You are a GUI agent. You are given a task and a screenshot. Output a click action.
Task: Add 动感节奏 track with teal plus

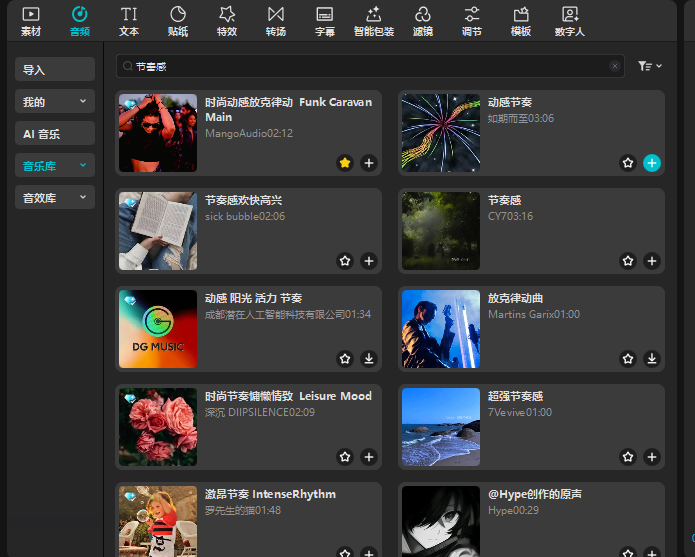click(x=652, y=163)
